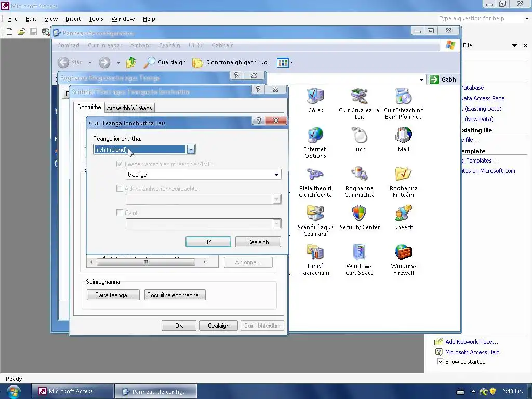Toggle the Caint checkbox
The height and width of the screenshot is (399, 532).
click(119, 212)
